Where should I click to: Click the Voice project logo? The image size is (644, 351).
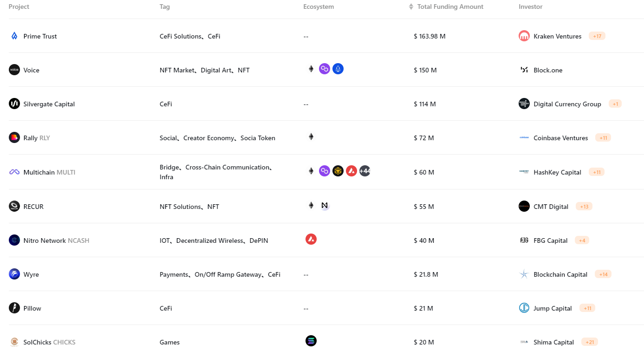pos(14,70)
